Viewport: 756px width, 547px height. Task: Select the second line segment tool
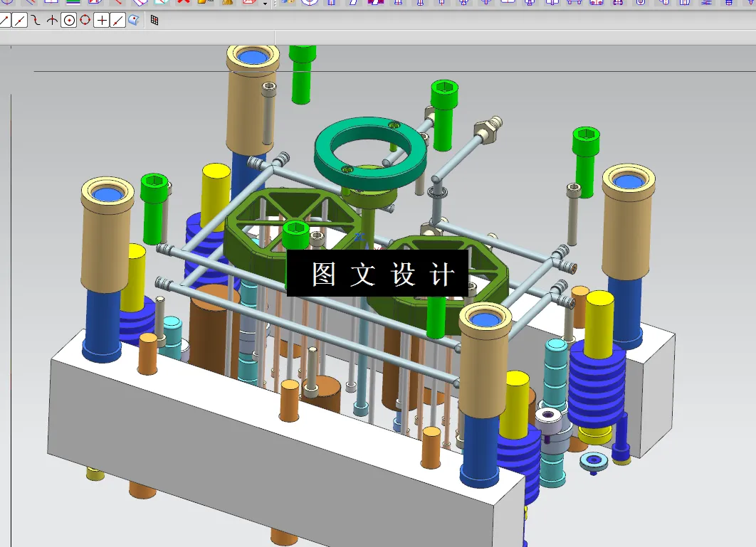pos(18,20)
